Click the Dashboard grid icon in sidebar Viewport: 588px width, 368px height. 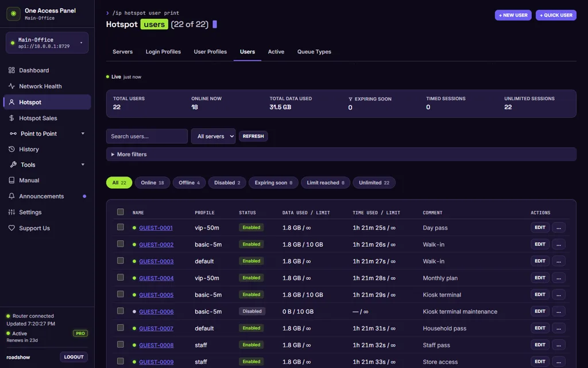(11, 70)
